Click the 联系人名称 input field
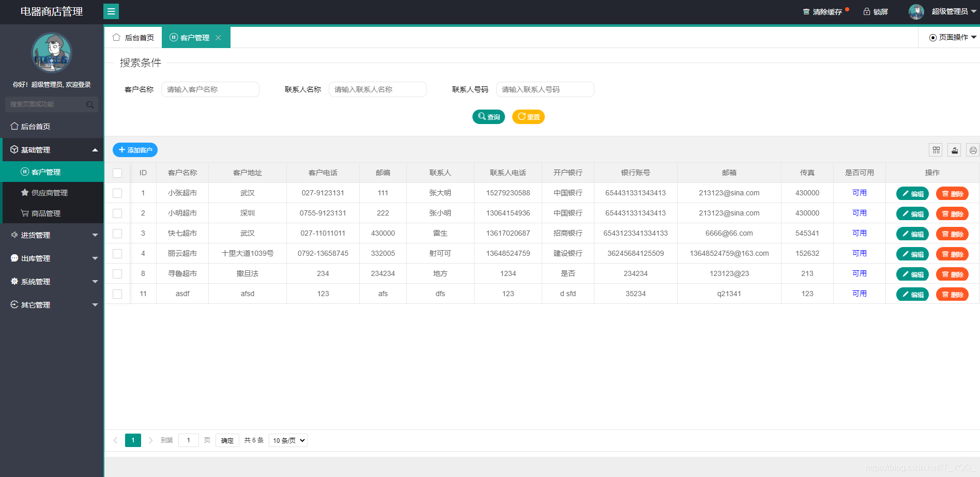980x477 pixels. 378,89
